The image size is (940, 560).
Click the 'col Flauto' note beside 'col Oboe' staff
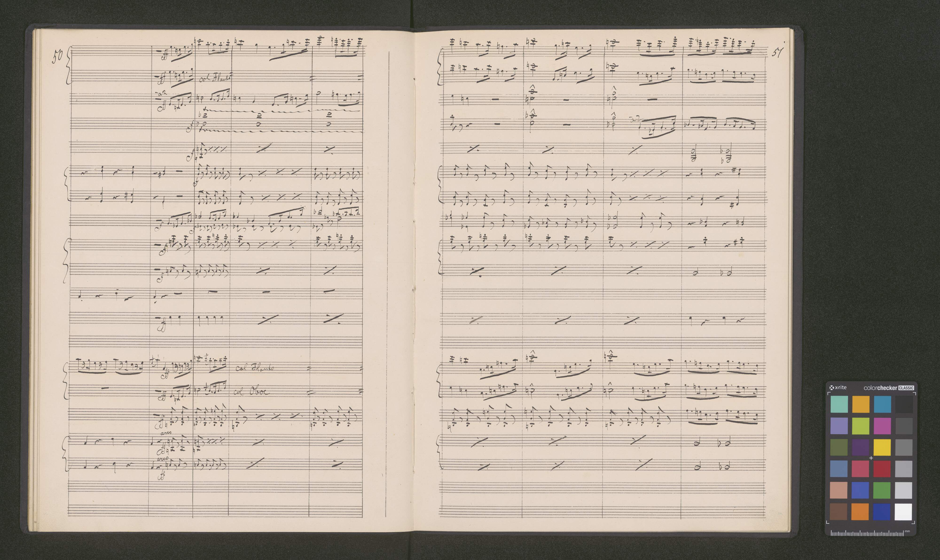pyautogui.click(x=254, y=368)
